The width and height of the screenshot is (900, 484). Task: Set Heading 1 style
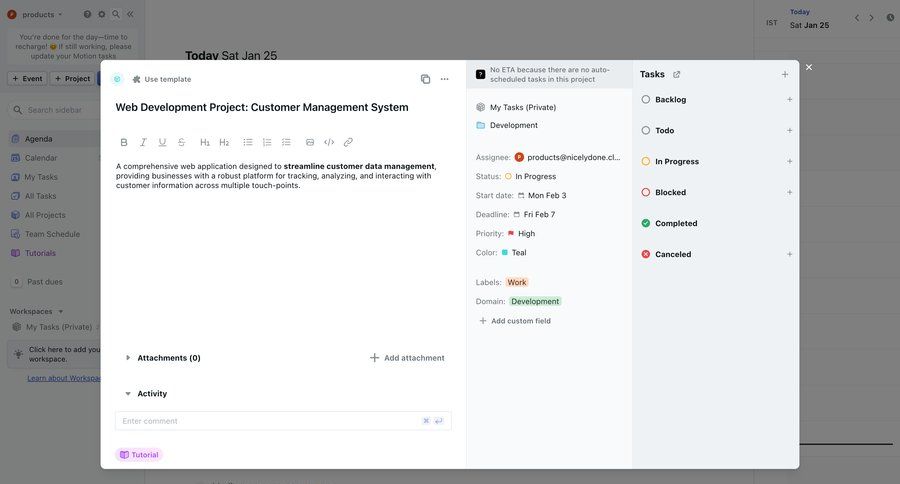pyautogui.click(x=205, y=142)
